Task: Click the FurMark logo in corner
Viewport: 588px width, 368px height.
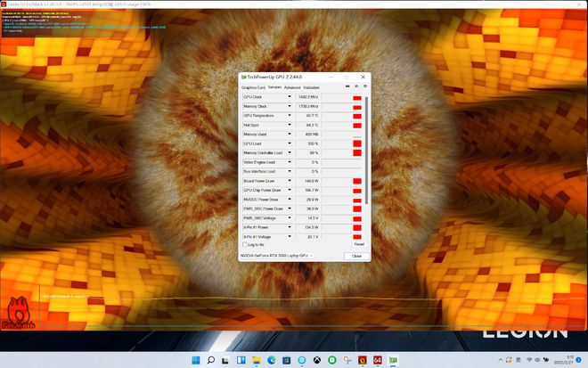Action: (x=19, y=313)
